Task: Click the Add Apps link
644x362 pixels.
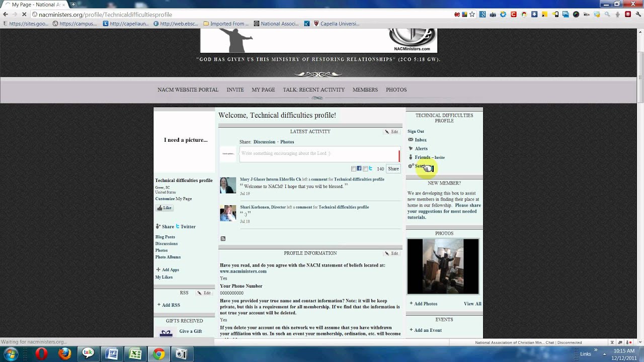Action: click(168, 269)
